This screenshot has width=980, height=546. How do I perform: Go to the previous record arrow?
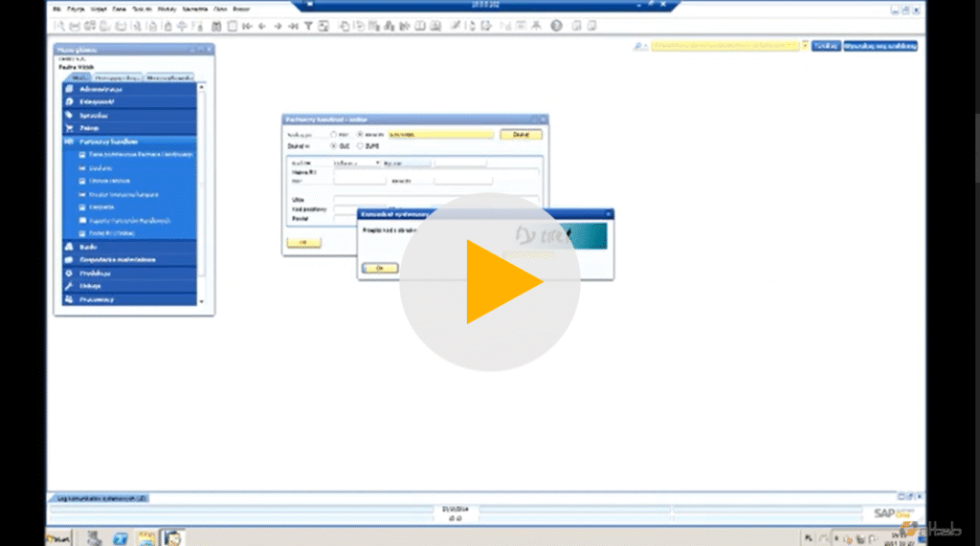[x=262, y=26]
